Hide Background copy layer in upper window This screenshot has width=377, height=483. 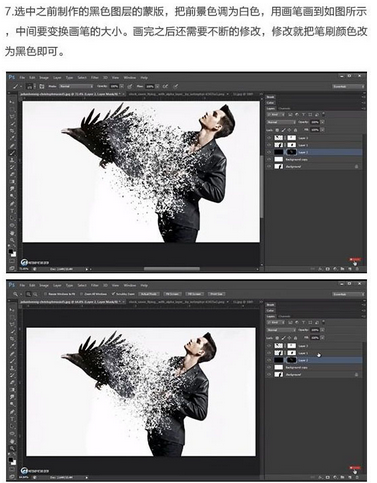(269, 159)
